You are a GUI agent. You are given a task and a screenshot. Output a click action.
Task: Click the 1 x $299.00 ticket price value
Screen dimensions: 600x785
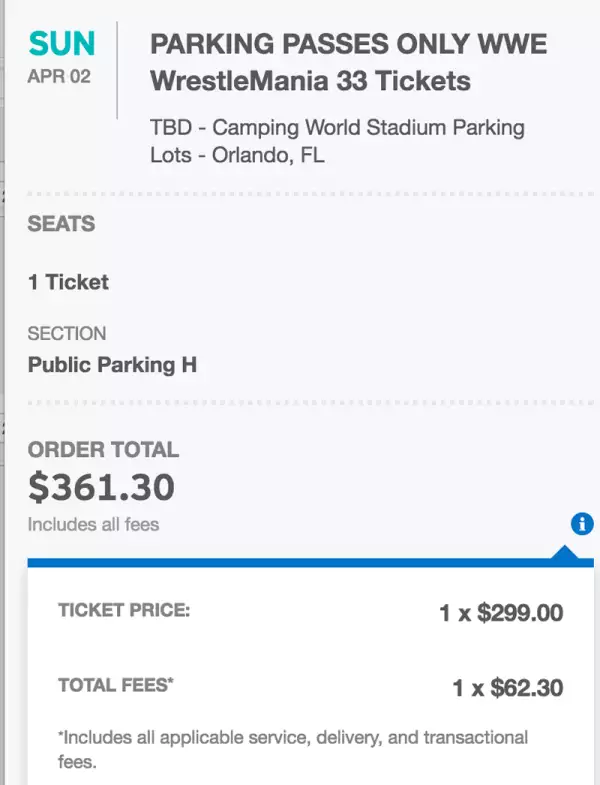tap(501, 613)
